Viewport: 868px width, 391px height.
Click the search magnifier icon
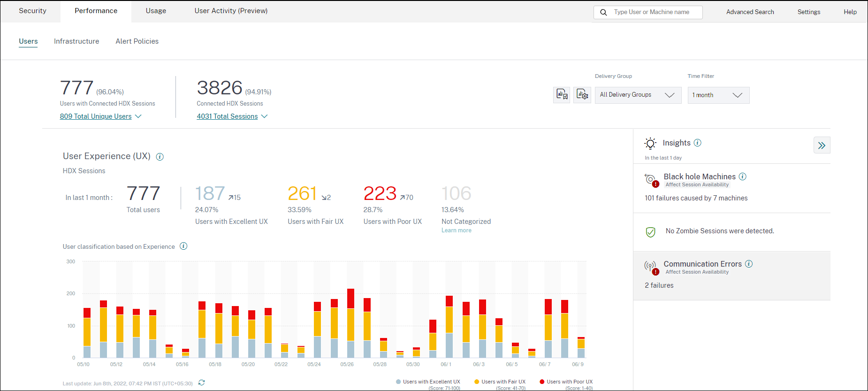tap(603, 12)
